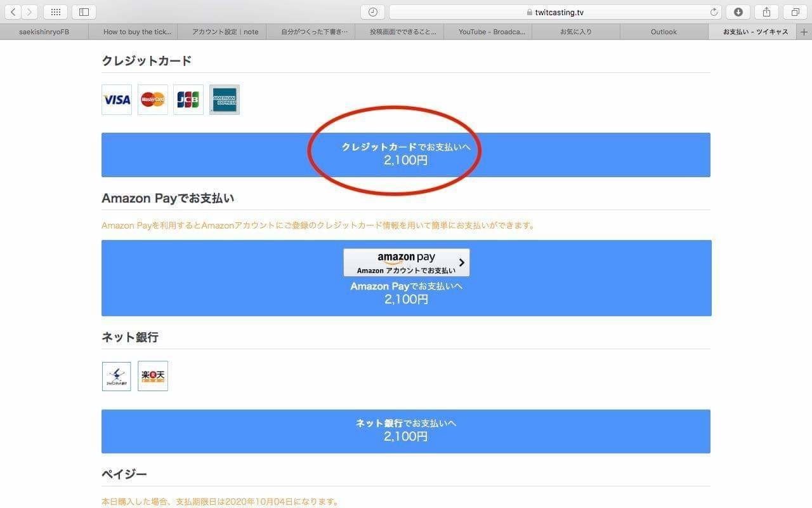
Task: Open the Share button in toolbar
Action: [x=766, y=12]
